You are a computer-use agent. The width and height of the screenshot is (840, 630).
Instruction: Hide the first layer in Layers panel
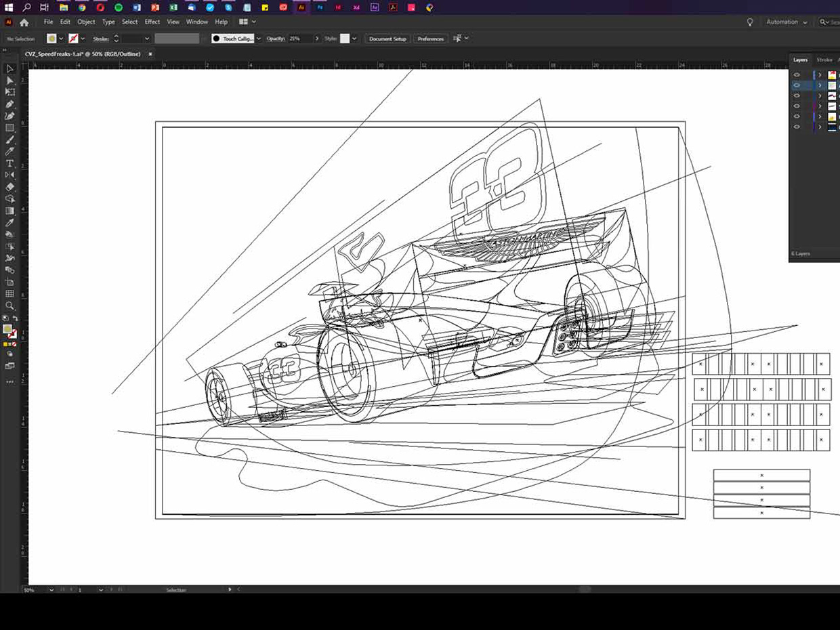[797, 75]
